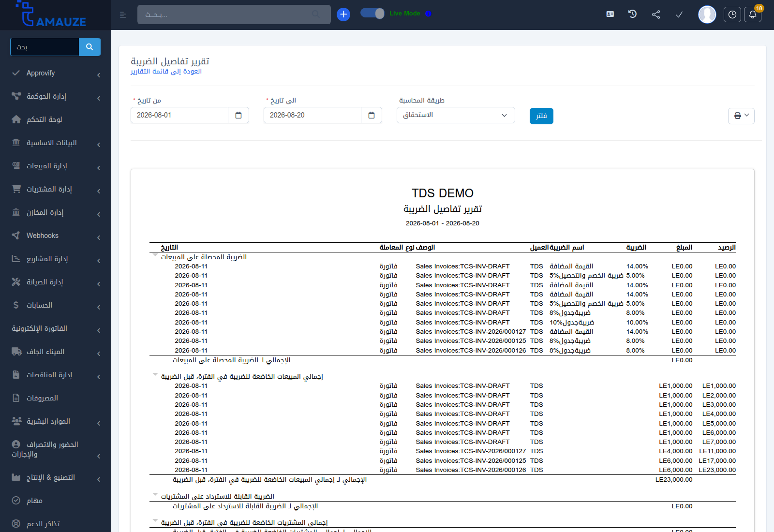Expand إدارة المبيعات sidebar menu
Image resolution: width=774 pixels, height=532 pixels.
pos(56,166)
